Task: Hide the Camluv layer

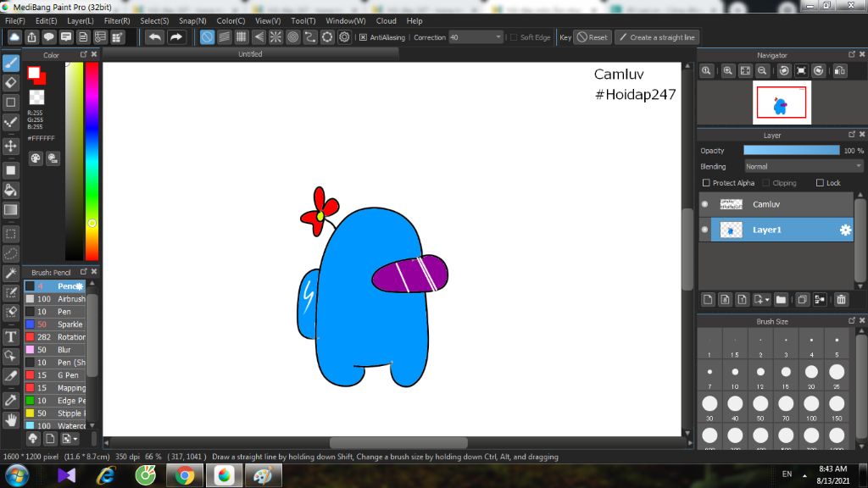Action: (x=704, y=204)
